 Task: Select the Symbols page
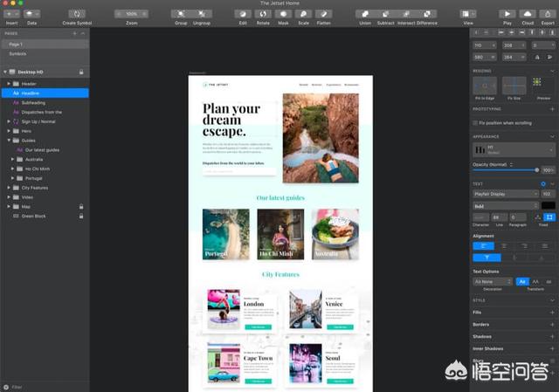45,54
